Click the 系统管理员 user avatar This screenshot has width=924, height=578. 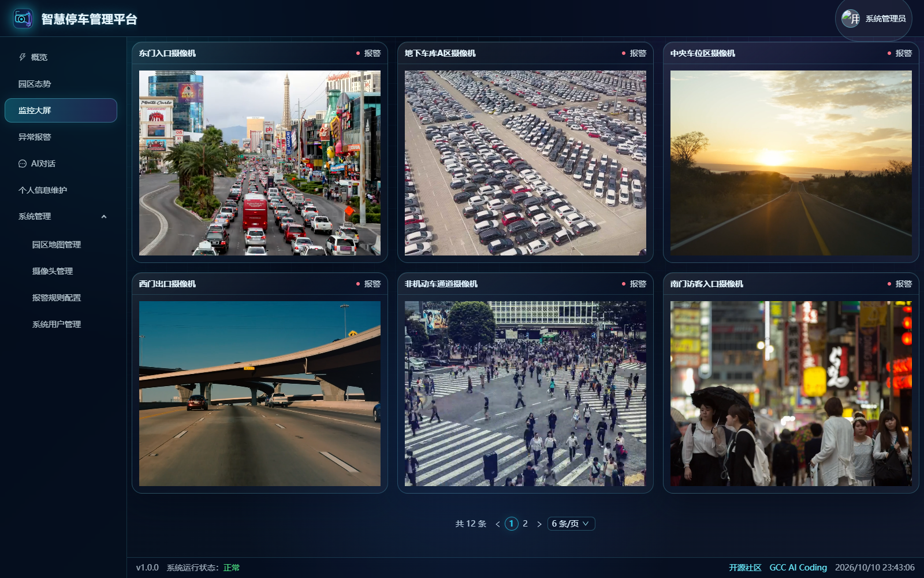tap(851, 18)
